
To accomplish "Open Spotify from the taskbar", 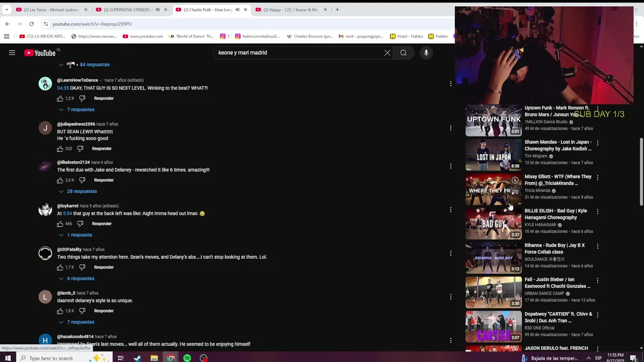I will (187, 358).
